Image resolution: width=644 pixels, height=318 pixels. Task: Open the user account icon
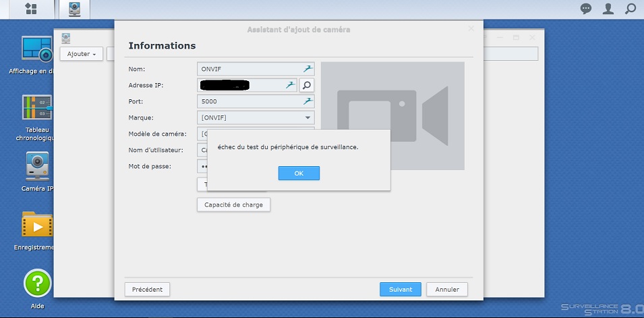[x=608, y=9]
